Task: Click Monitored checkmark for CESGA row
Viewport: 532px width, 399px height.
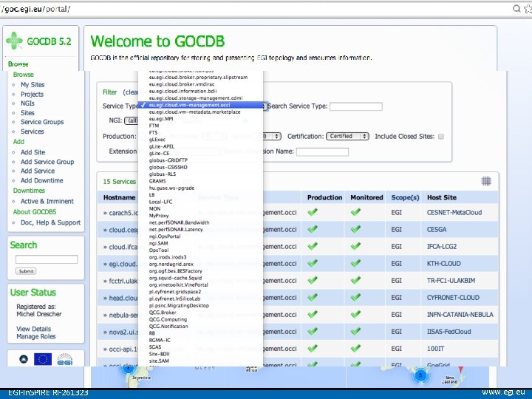Action: point(355,229)
